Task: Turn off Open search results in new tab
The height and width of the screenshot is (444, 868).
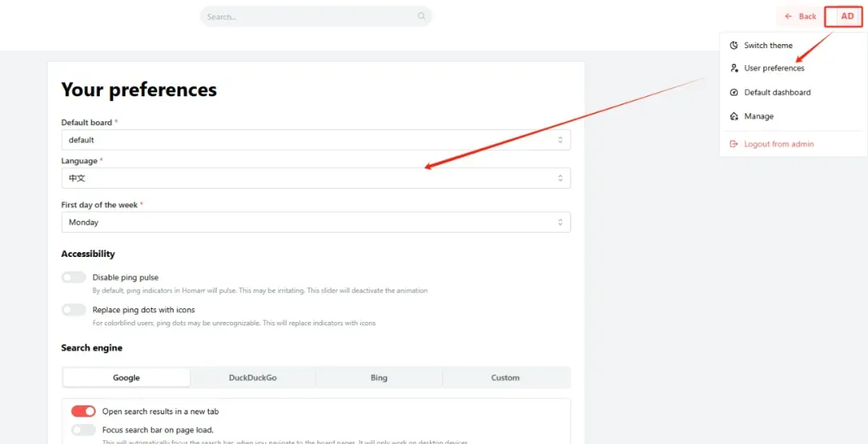Action: point(83,412)
